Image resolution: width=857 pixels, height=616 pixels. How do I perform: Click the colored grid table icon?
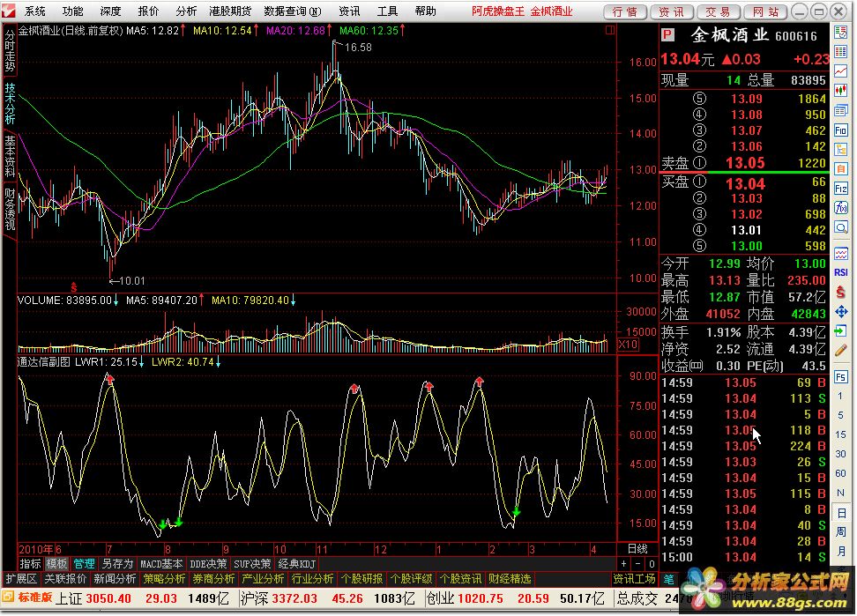coord(840,52)
